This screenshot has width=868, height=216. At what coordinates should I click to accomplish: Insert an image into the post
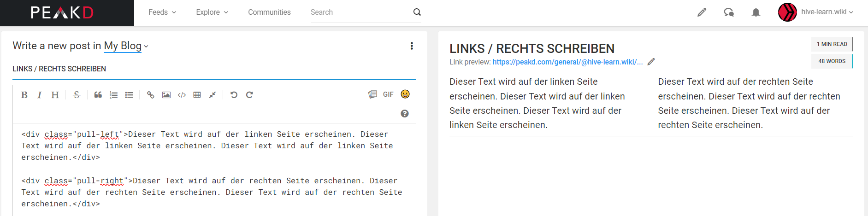pyautogui.click(x=166, y=95)
